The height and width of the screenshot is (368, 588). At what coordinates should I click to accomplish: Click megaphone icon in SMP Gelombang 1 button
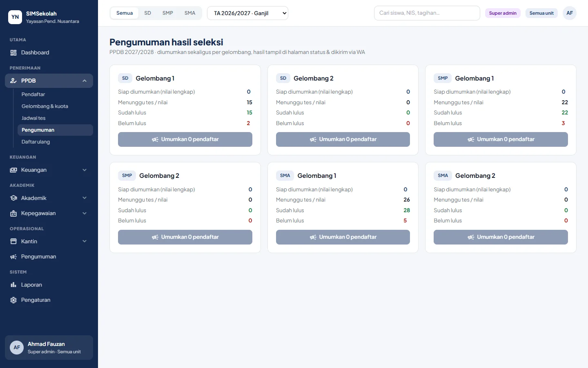click(471, 139)
